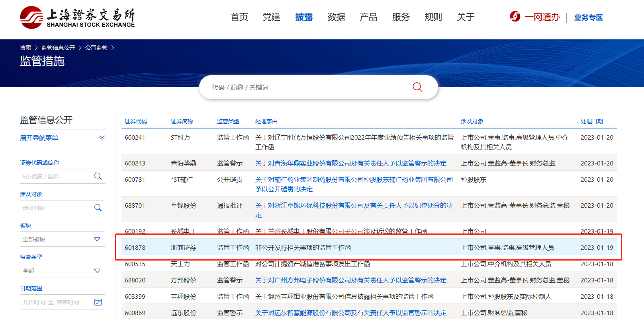Click 处理日期 column header
This screenshot has width=644, height=319.
592,121
